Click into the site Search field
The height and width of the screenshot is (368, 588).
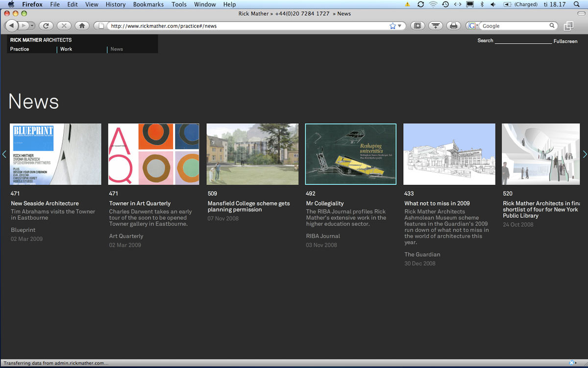[523, 41]
